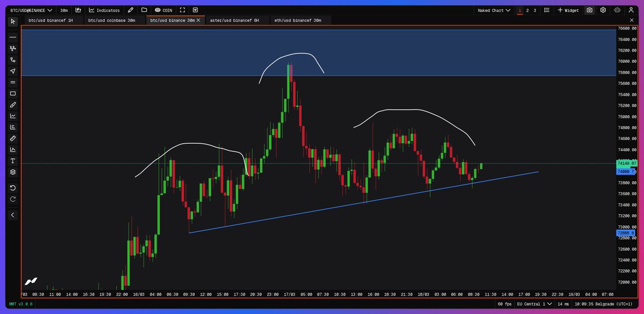Select the parallel lines channel tool

point(13,82)
